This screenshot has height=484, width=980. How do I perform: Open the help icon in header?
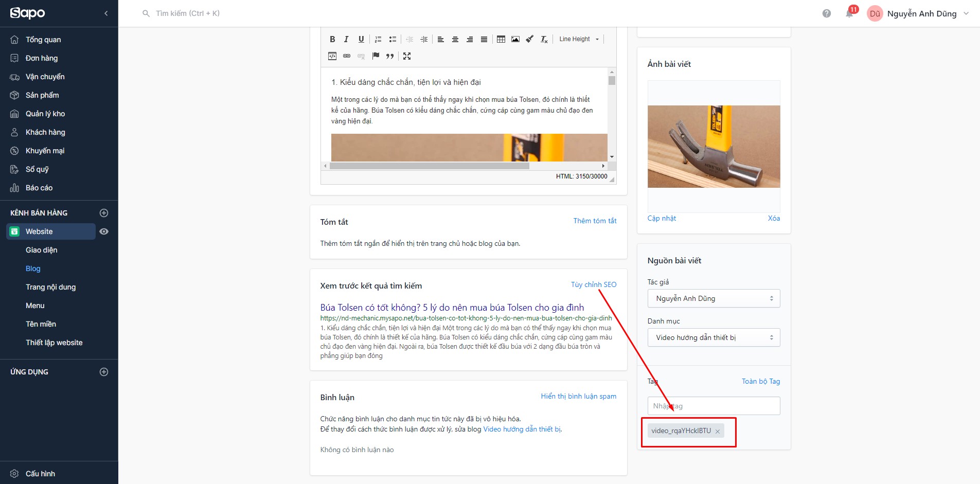point(826,13)
